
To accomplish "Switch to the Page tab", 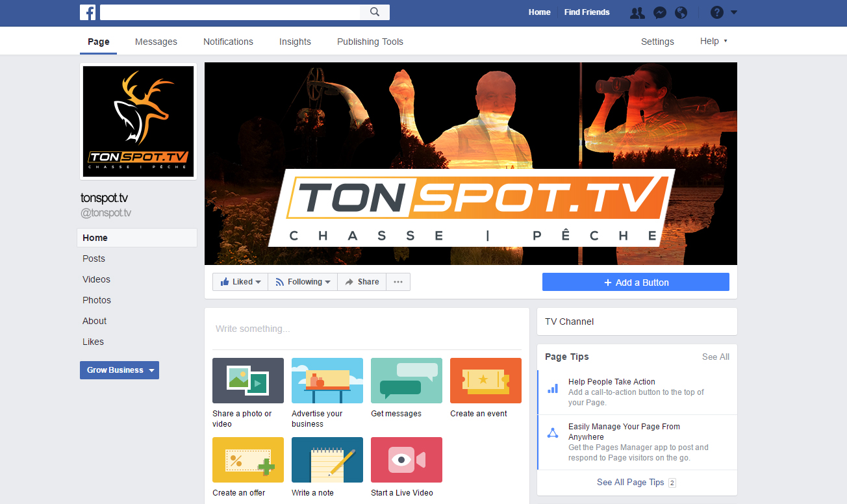I will (x=99, y=42).
